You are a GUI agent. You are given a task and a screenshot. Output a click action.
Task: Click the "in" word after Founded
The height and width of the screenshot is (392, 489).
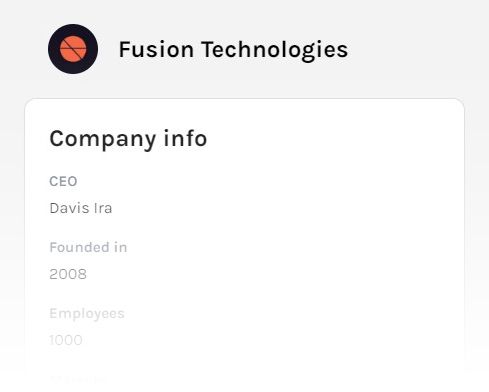coord(120,248)
